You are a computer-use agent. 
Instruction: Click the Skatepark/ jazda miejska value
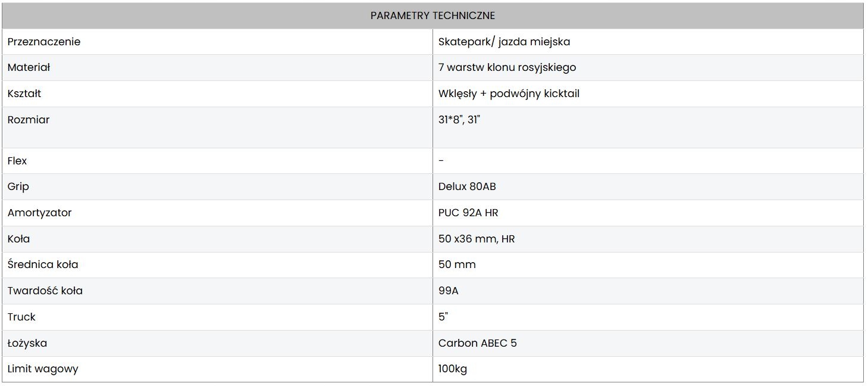[x=504, y=42]
